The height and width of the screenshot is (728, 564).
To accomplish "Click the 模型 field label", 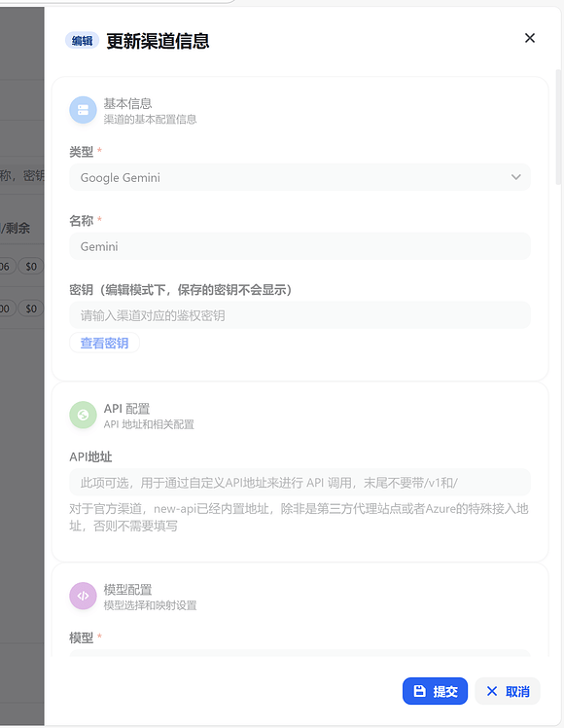I will tap(81, 637).
